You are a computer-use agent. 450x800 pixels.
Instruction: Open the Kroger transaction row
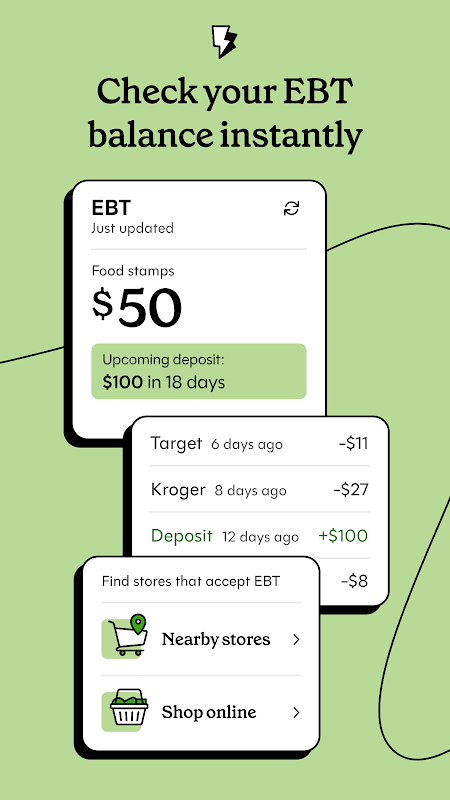259,490
